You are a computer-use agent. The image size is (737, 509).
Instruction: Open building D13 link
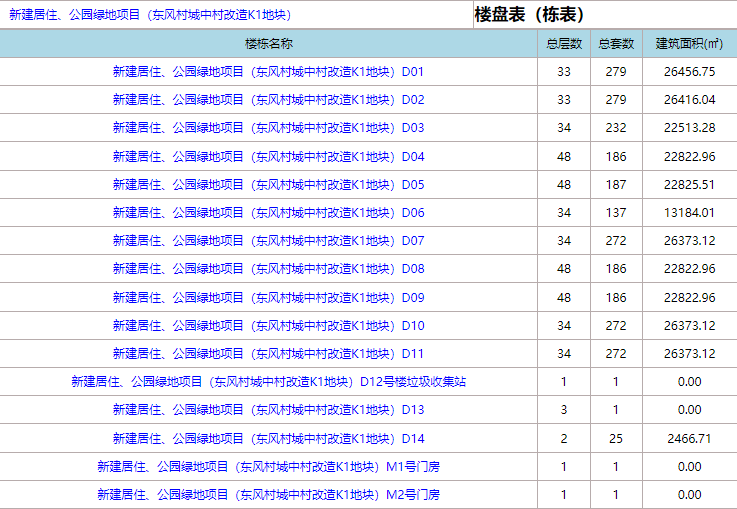268,410
